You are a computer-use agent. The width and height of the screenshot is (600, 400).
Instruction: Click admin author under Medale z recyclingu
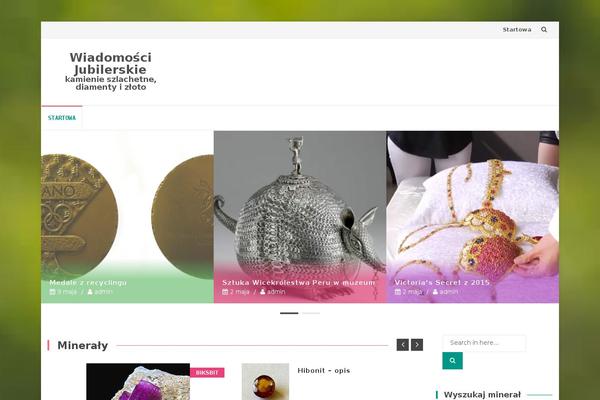tap(100, 292)
